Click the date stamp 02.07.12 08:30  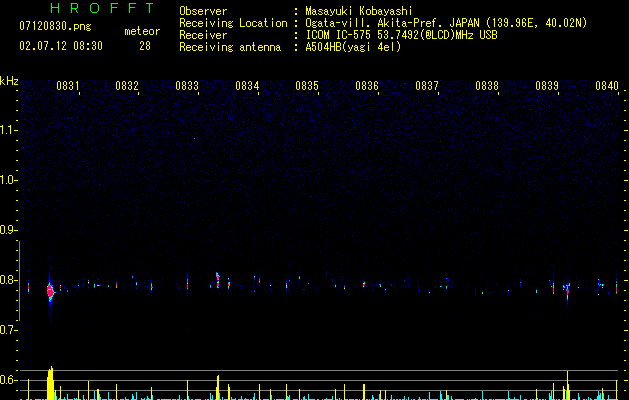point(61,46)
